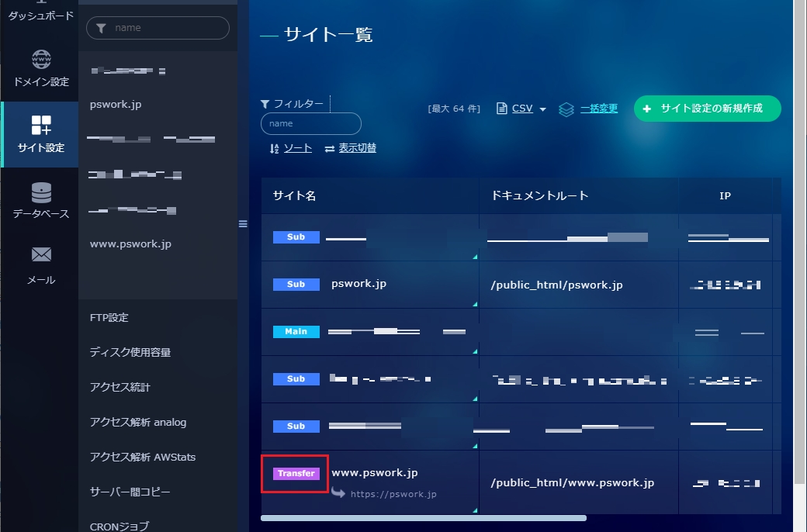The image size is (807, 532).
Task: Open the CSV export dropdown arrow
Action: point(542,109)
